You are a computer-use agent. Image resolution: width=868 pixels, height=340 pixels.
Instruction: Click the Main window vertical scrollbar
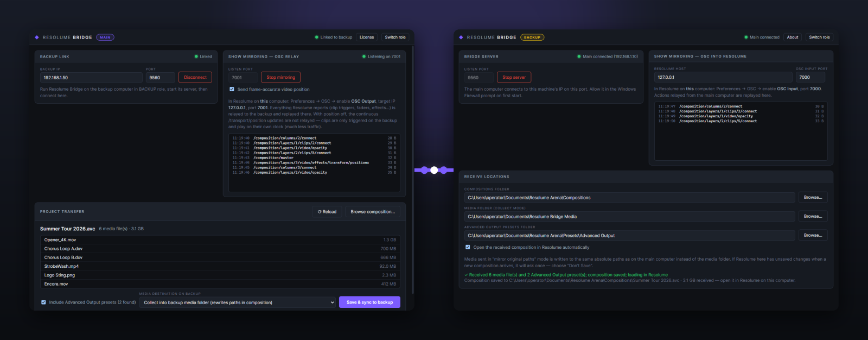tap(413, 169)
